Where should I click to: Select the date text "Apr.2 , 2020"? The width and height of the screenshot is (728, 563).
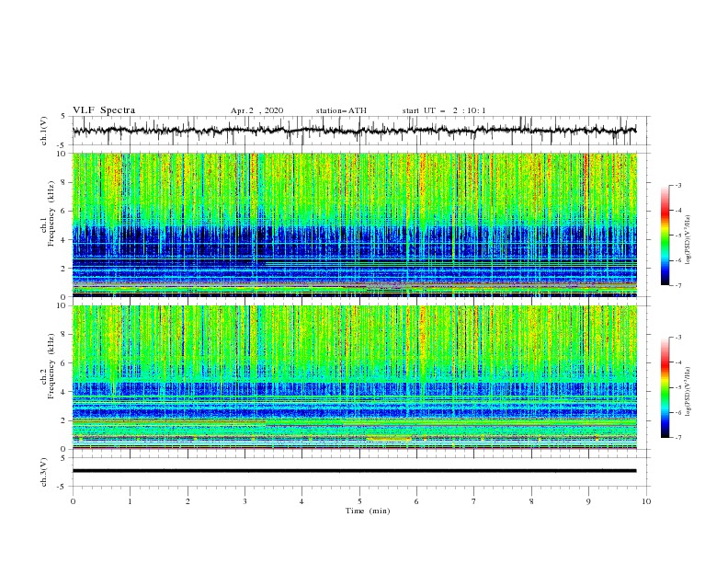coord(256,110)
